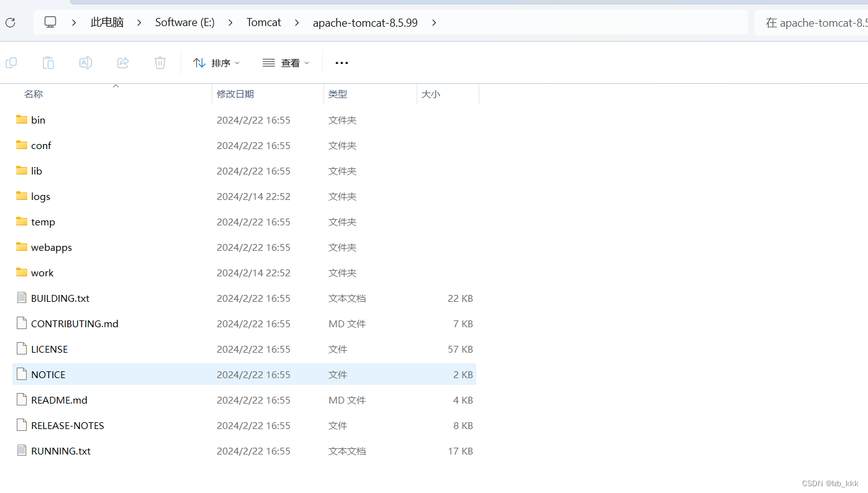Navigate to Tomcat via breadcrumb
This screenshot has width=868, height=493.
point(263,22)
